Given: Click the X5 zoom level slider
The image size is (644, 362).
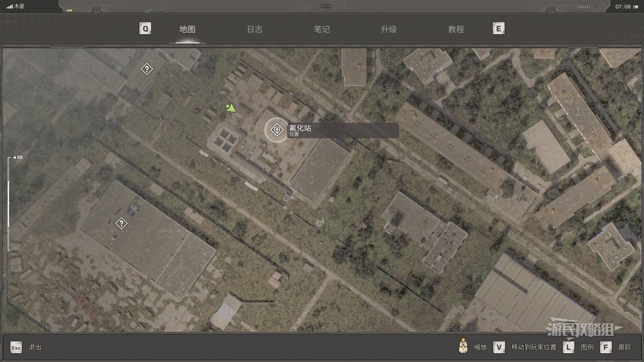Looking at the screenshot, I should (9, 204).
